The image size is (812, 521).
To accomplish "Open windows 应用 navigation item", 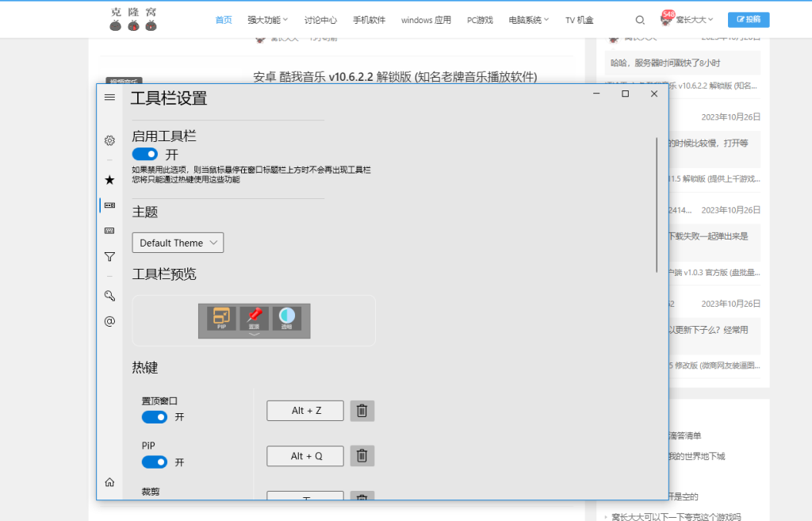I will [426, 20].
